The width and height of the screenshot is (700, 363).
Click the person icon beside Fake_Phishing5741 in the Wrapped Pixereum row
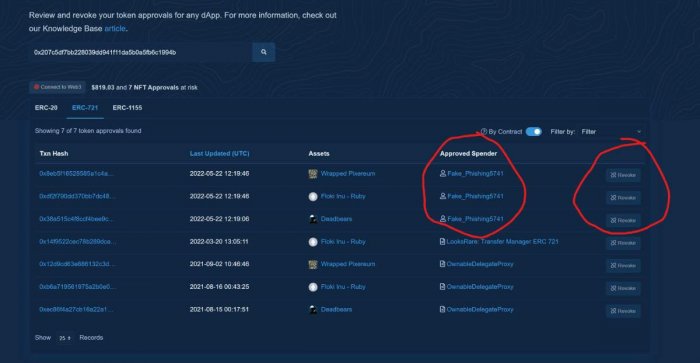(x=443, y=173)
